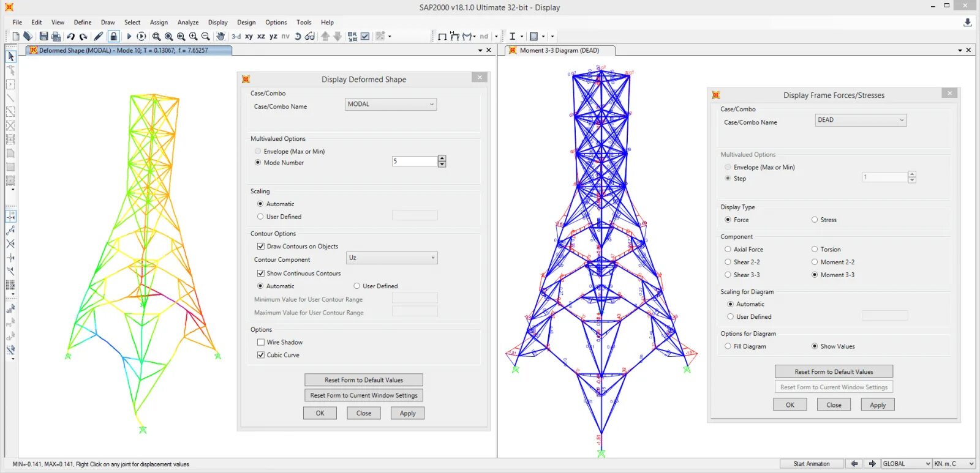Select the Pan hand tool

(x=221, y=37)
